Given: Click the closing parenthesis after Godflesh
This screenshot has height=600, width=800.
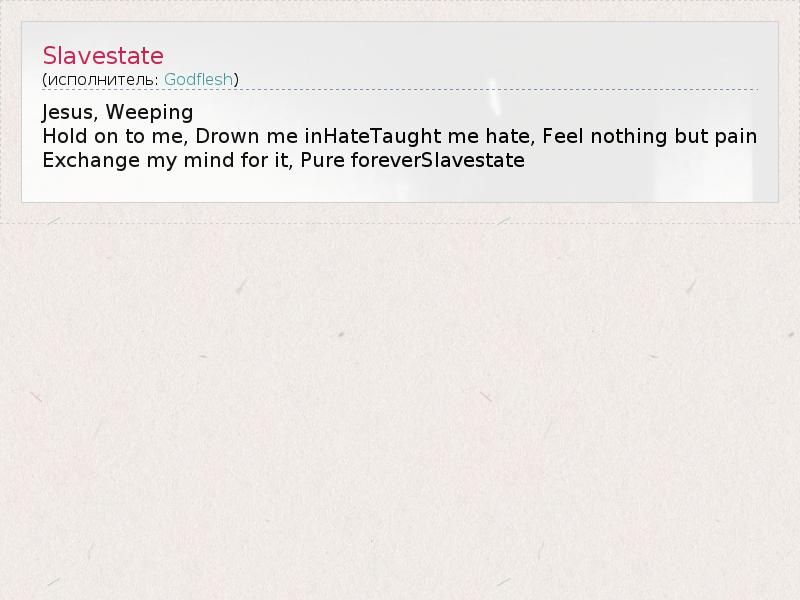Looking at the screenshot, I should click(x=236, y=80).
